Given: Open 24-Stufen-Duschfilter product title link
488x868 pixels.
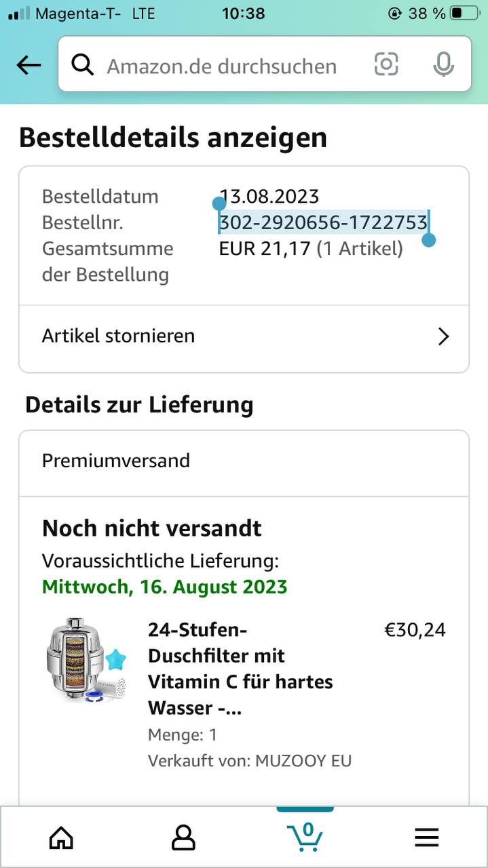Looking at the screenshot, I should 240,668.
